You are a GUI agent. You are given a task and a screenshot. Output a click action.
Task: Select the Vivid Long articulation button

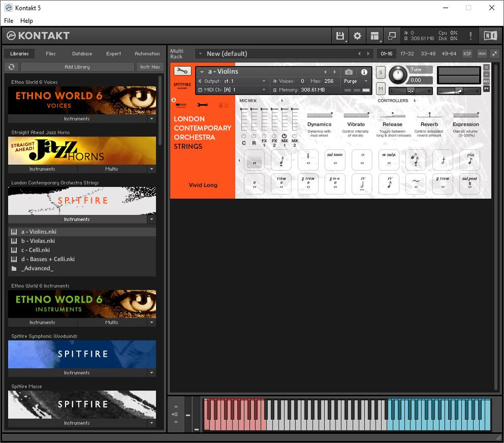pyautogui.click(x=254, y=160)
